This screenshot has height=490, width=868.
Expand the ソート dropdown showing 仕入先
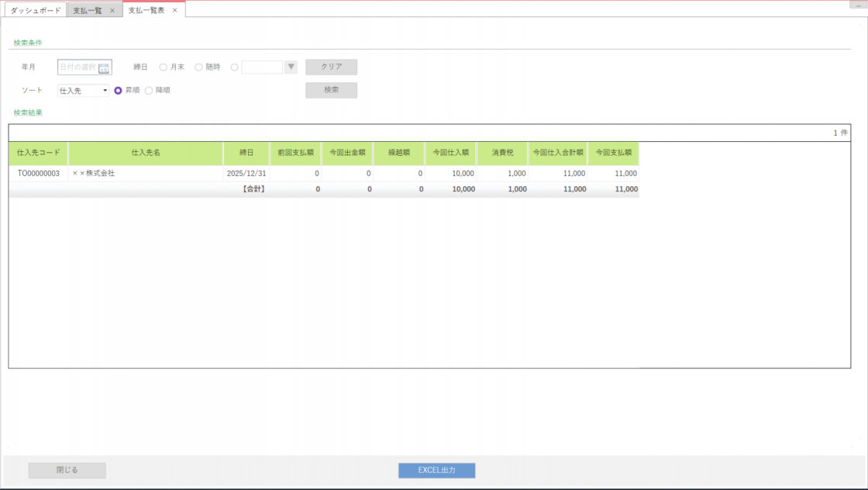(x=84, y=91)
